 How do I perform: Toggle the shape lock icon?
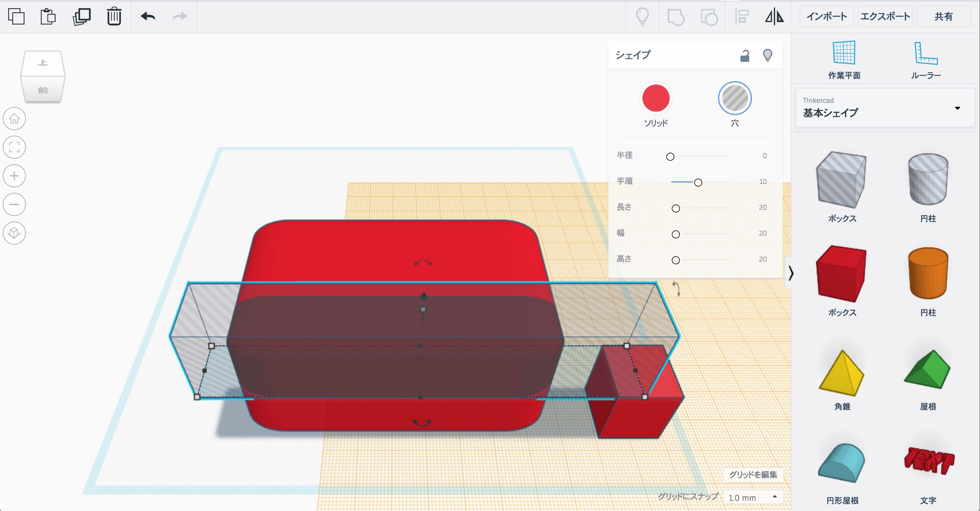[745, 56]
